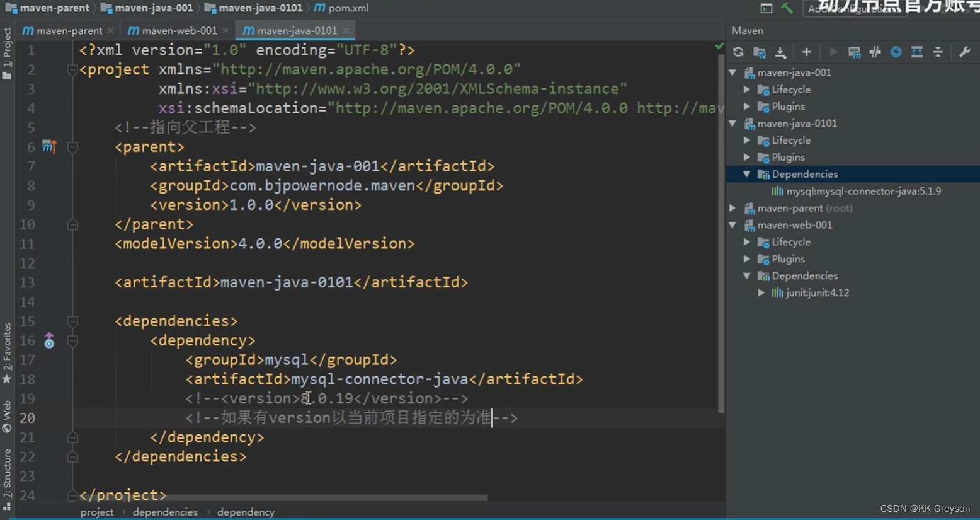
Task: Open Maven Settings wrench icon
Action: click(964, 52)
